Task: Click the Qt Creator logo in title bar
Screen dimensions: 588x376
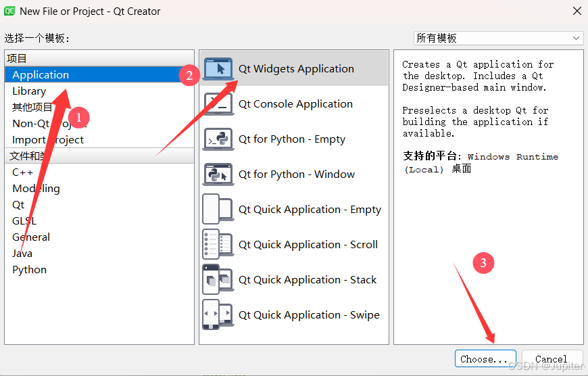Action: [x=9, y=11]
